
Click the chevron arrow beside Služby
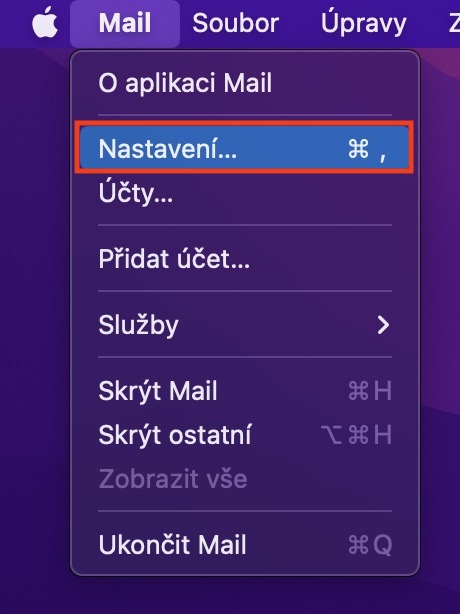pos(383,325)
